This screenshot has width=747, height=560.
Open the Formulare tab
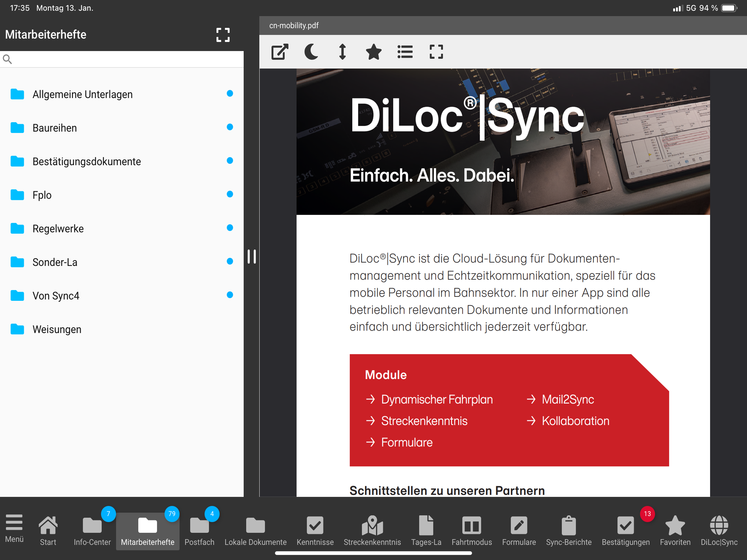click(519, 531)
